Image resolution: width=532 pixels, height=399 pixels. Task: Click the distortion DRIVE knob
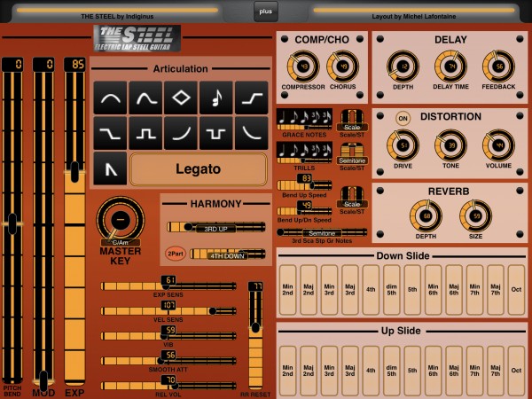click(403, 145)
